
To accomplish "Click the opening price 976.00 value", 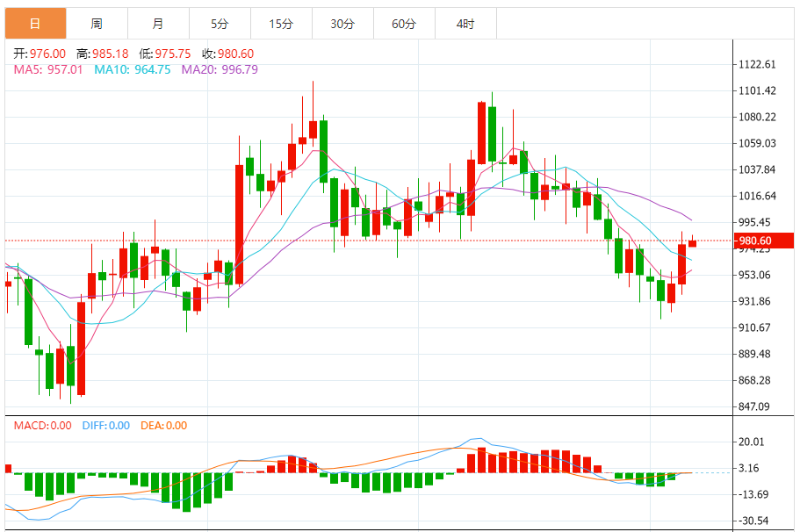I will point(48,54).
